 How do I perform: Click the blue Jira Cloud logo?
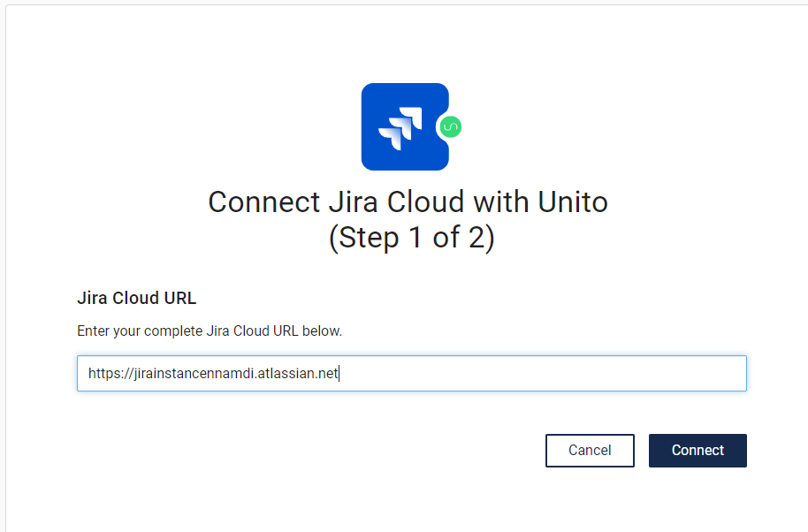pos(405,126)
